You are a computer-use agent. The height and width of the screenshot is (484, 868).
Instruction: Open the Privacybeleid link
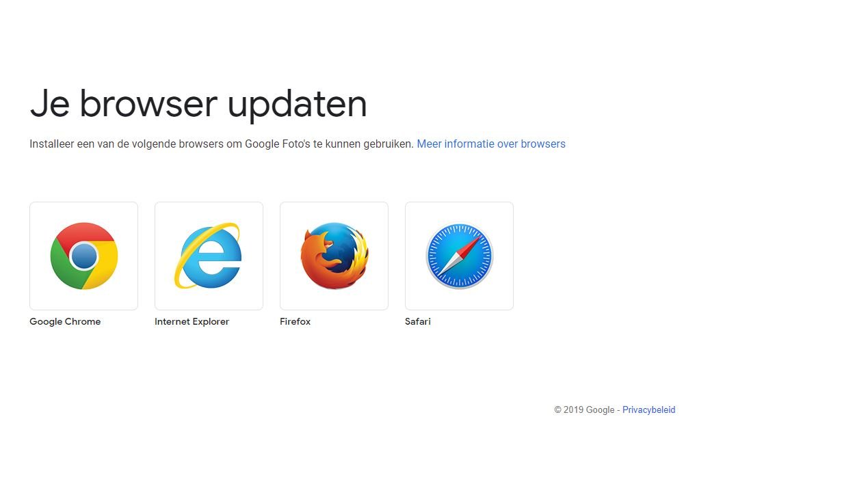click(648, 409)
